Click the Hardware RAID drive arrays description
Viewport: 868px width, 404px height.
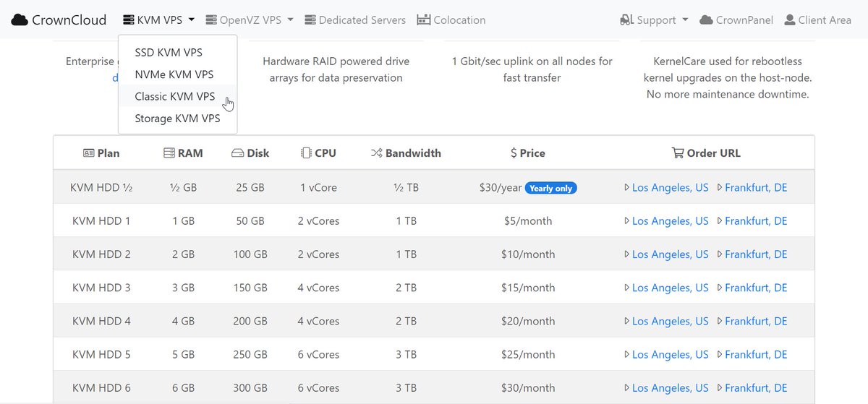[336, 69]
